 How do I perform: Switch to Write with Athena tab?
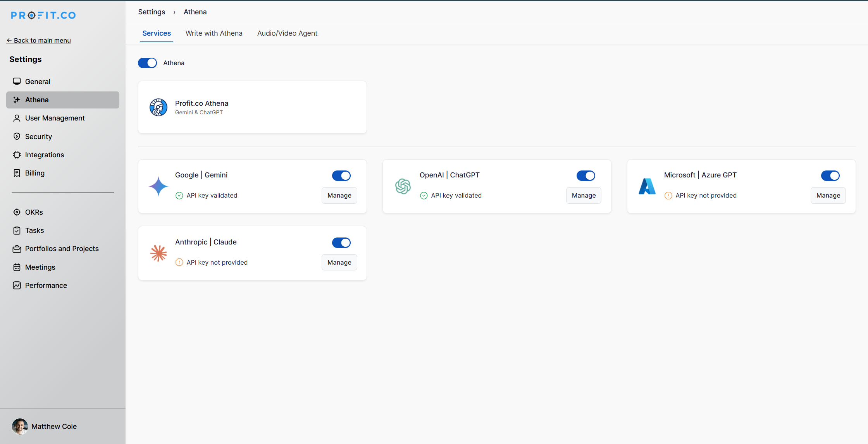click(214, 33)
